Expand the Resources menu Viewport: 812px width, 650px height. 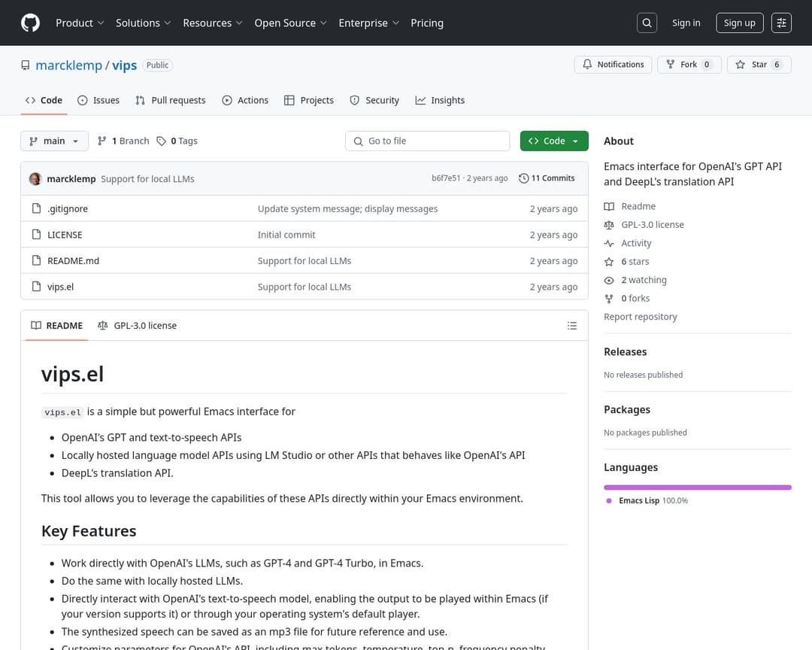point(212,23)
